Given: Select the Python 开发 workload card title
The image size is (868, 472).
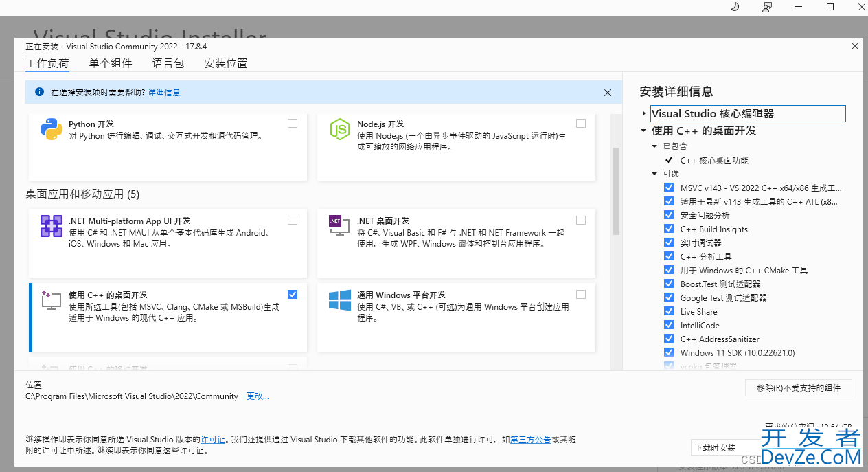Looking at the screenshot, I should click(91, 124).
